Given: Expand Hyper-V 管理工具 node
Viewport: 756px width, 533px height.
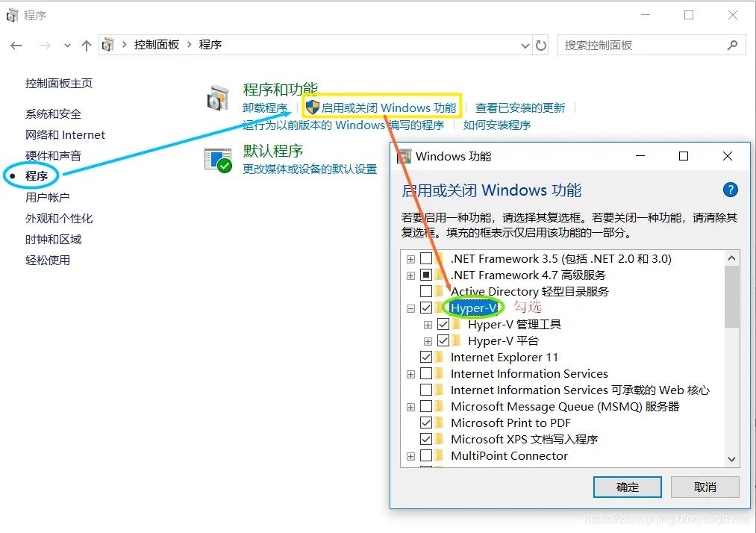Looking at the screenshot, I should point(428,325).
